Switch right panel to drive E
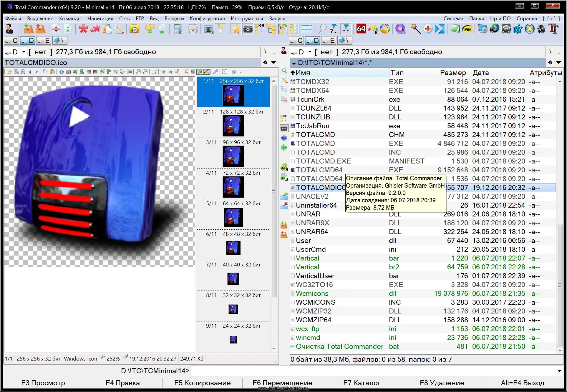 click(329, 41)
